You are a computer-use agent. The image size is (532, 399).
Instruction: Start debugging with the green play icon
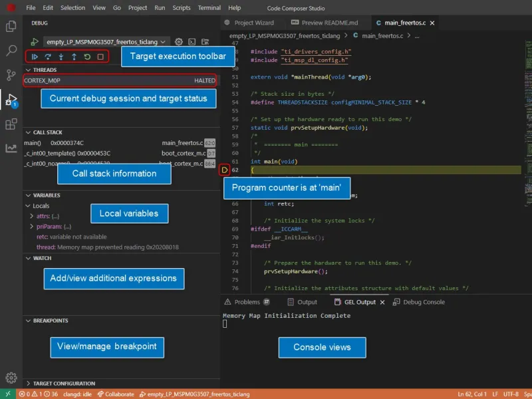point(35,42)
